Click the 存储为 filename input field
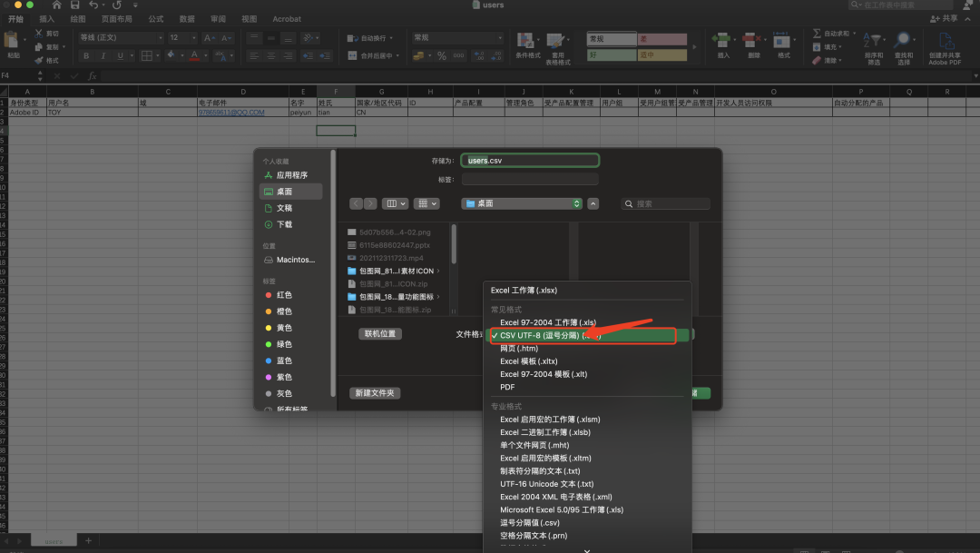Viewport: 980px width, 553px height. tap(530, 161)
